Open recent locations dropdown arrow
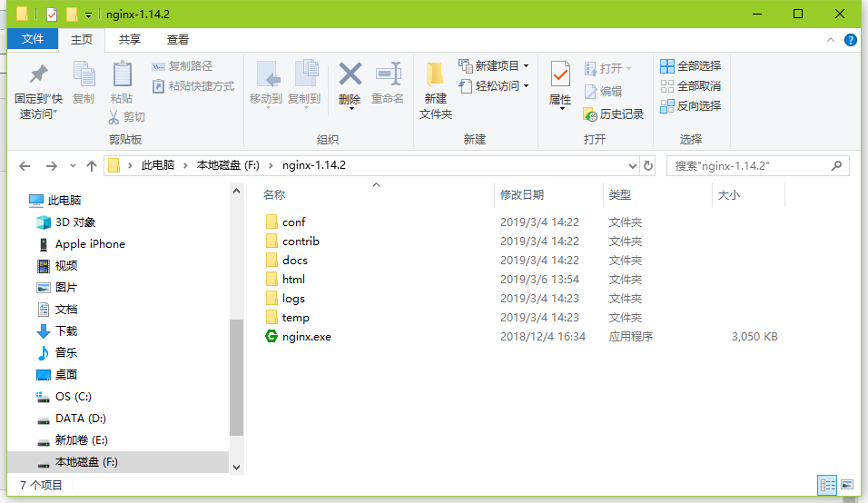The width and height of the screenshot is (868, 503). [x=73, y=166]
